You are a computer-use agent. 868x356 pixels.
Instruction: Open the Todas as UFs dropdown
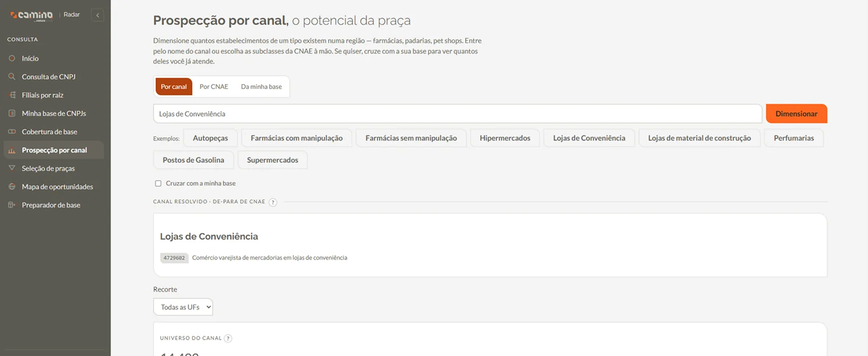[183, 307]
